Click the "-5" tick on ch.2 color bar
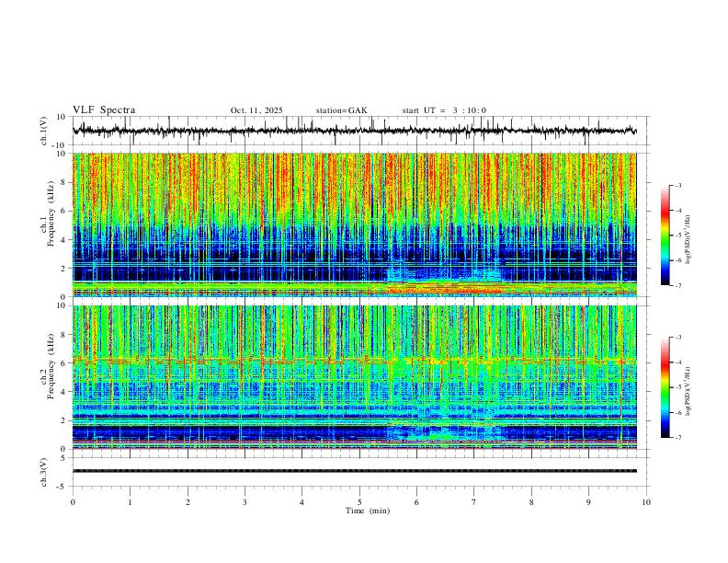The height and width of the screenshot is (563, 728). pos(677,387)
